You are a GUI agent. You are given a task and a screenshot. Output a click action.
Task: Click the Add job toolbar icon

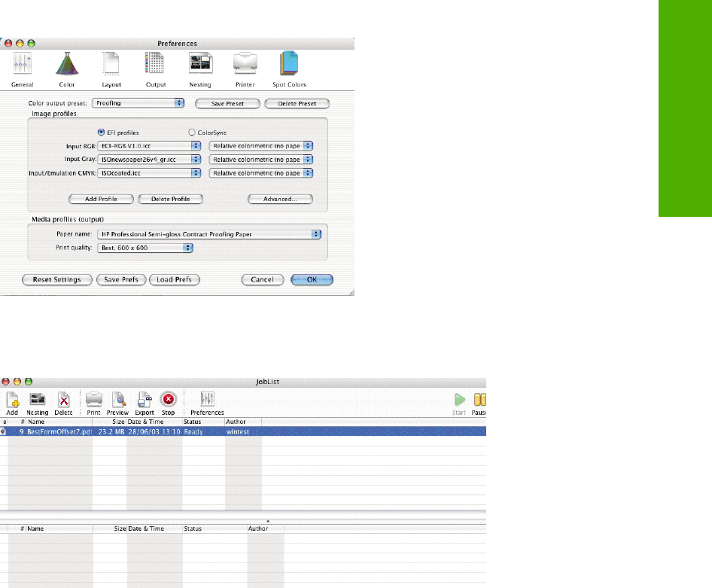(13, 401)
